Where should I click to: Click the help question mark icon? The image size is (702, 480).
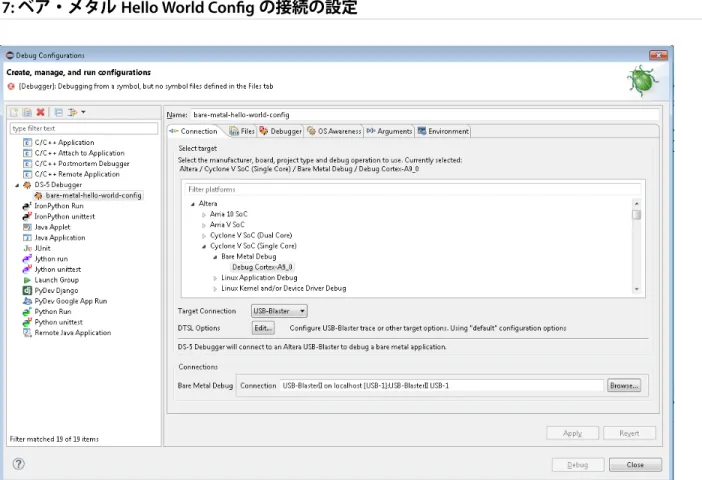[x=18, y=464]
